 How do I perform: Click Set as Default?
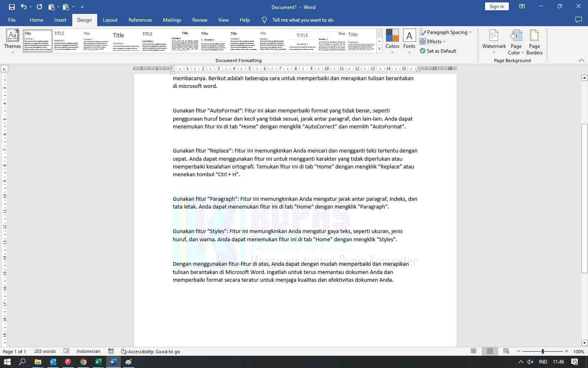(x=438, y=51)
